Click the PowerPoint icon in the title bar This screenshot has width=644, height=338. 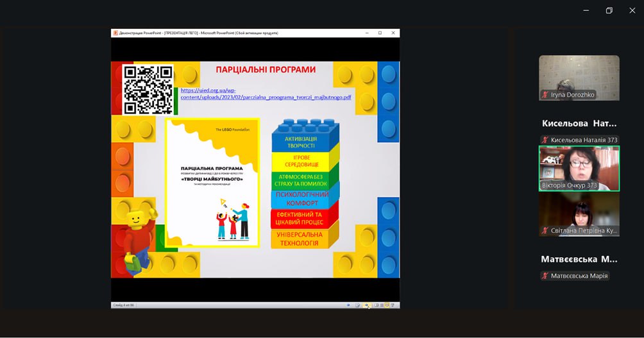click(115, 33)
